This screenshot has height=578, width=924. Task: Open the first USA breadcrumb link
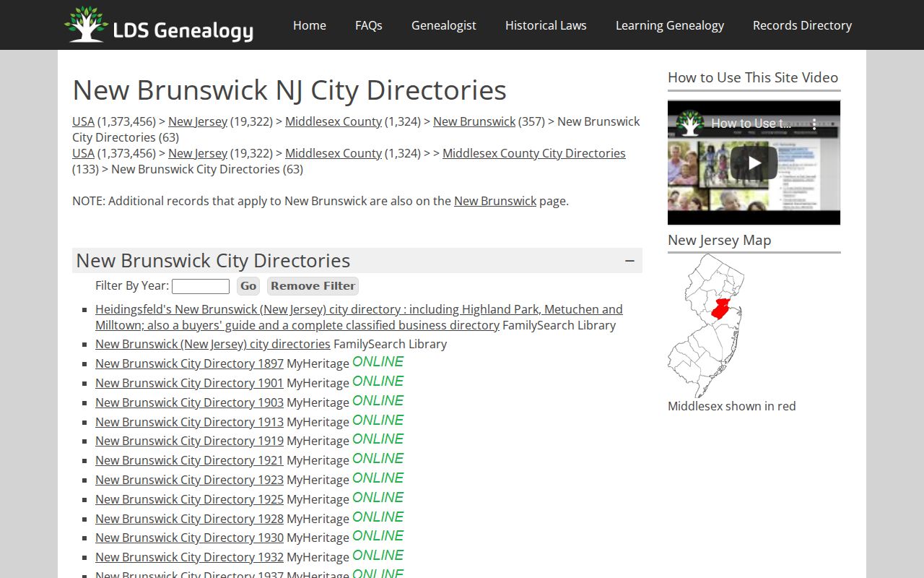pyautogui.click(x=83, y=121)
